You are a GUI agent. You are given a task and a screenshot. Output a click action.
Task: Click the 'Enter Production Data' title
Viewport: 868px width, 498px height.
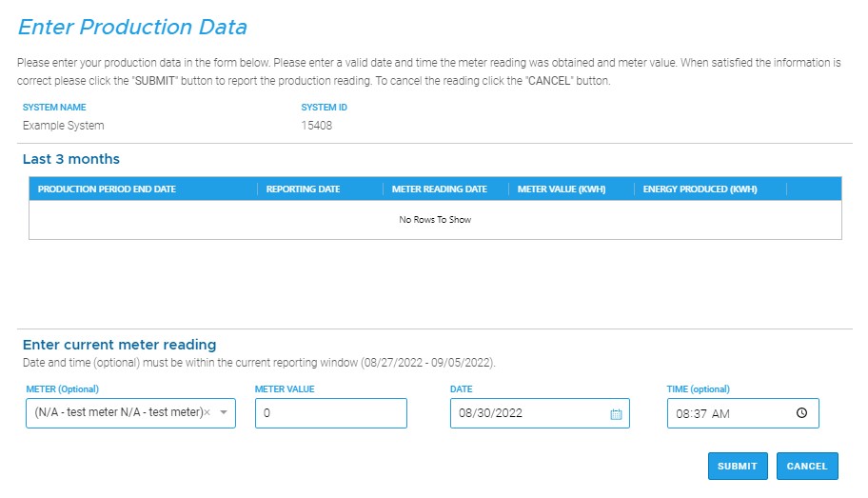click(132, 28)
